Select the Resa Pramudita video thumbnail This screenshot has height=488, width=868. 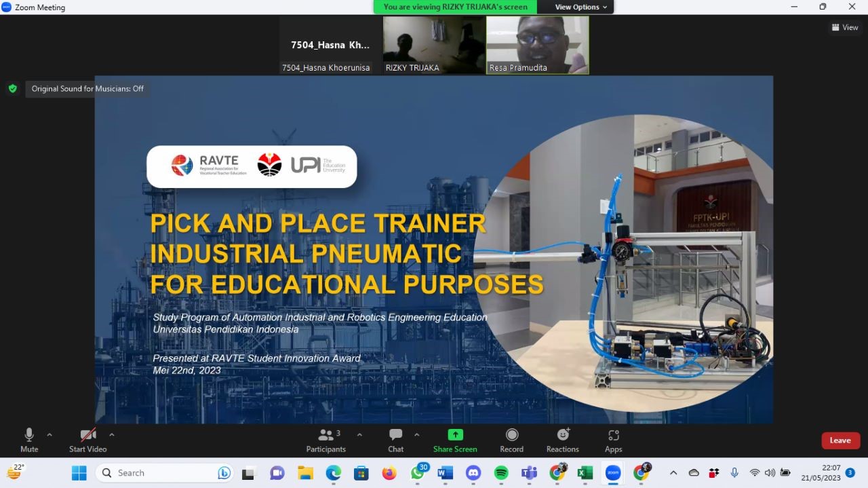(x=537, y=45)
